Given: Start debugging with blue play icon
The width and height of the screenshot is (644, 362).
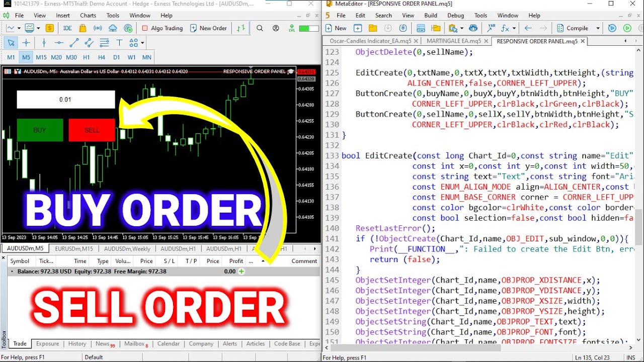Looking at the screenshot, I should (x=612, y=28).
